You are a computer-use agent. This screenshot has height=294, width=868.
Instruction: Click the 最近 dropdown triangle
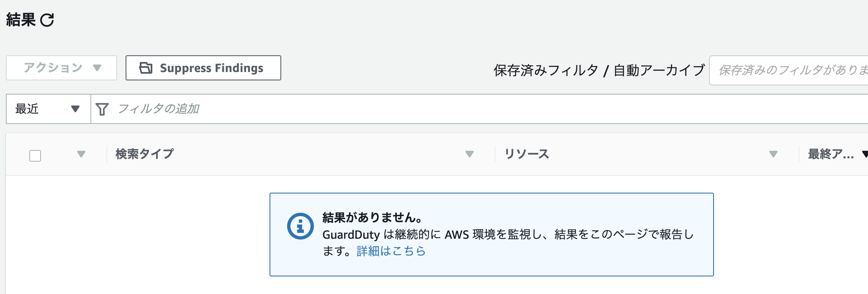pos(74,109)
